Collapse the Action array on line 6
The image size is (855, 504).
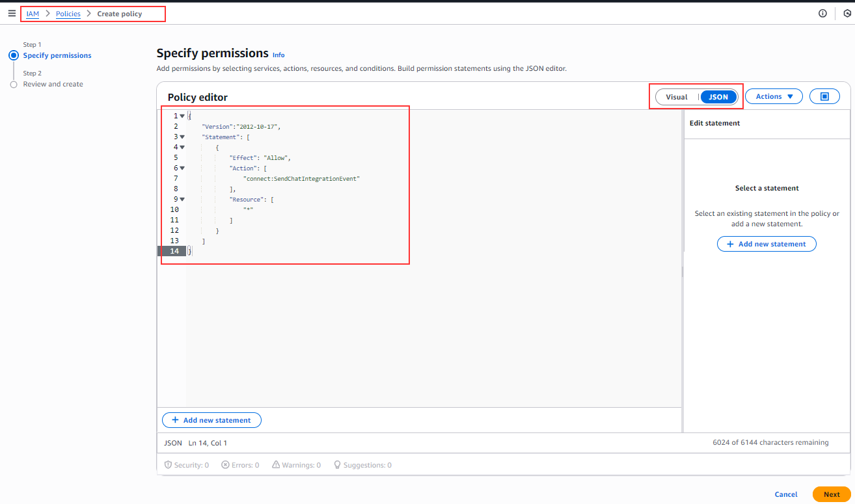point(182,168)
